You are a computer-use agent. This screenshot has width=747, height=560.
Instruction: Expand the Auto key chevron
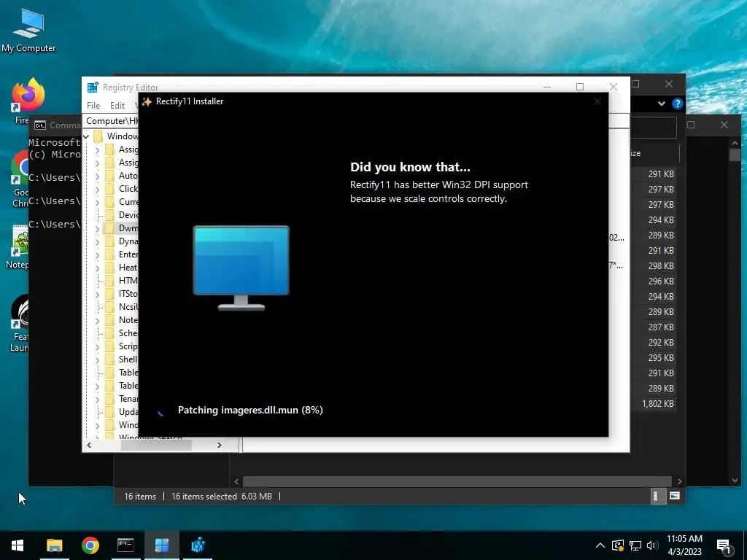(x=97, y=176)
